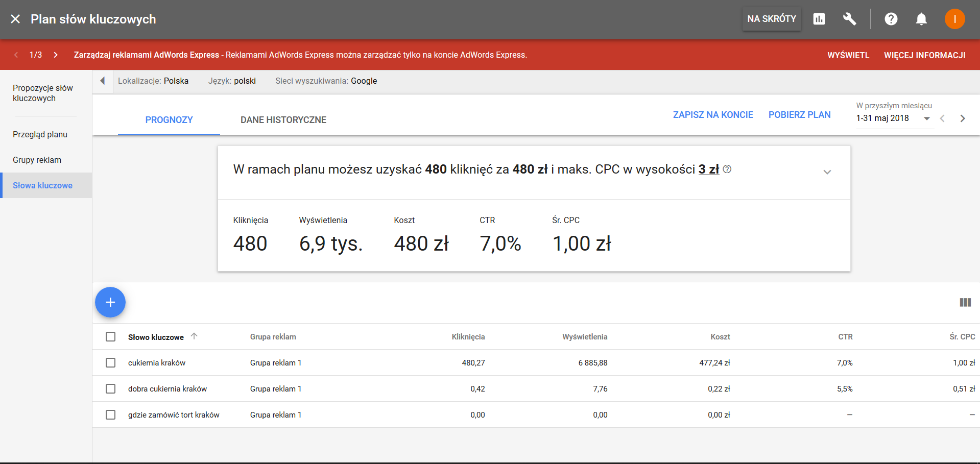Close the Plan słów kluczowych panel
This screenshot has width=980, height=464.
point(15,19)
